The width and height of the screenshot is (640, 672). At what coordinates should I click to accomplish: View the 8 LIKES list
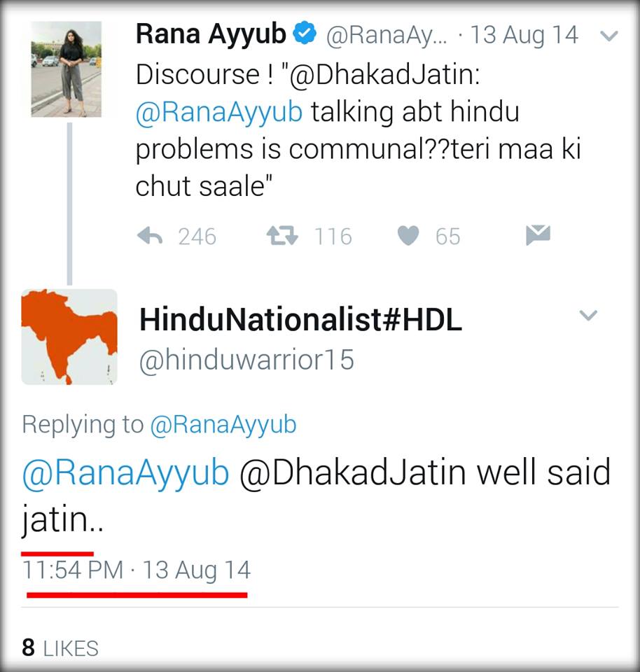point(60,647)
